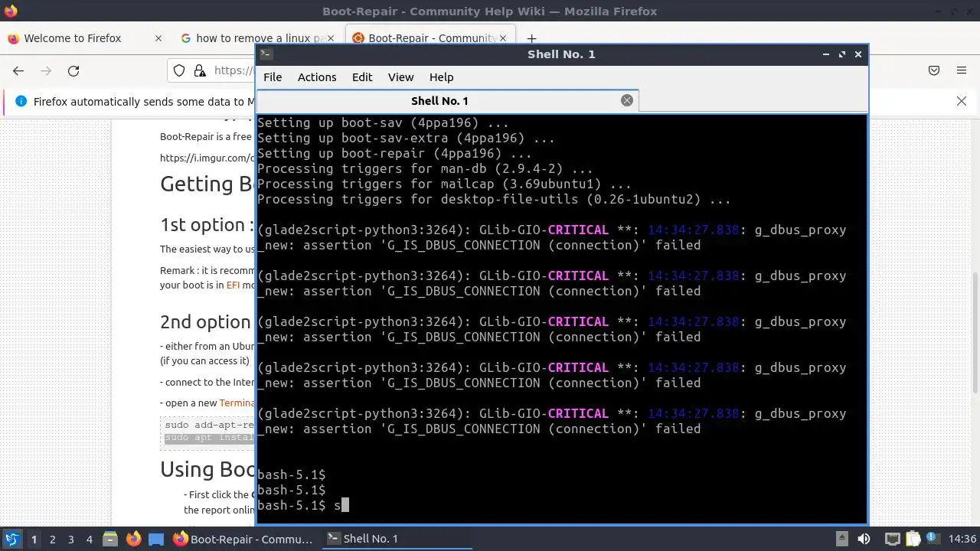Click the tracking protection shield icon
Screen dimensions: 980x551
178,70
